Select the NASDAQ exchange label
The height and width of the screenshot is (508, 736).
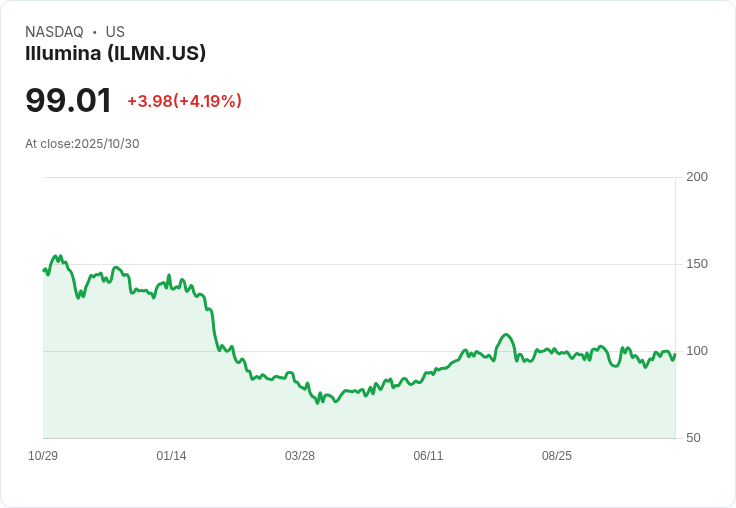click(54, 31)
